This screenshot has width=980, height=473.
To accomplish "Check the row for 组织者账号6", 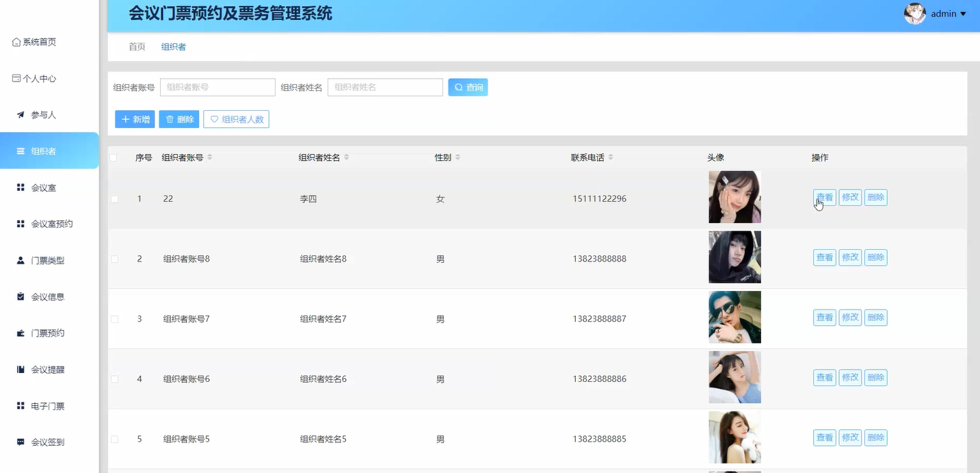I will (x=114, y=379).
